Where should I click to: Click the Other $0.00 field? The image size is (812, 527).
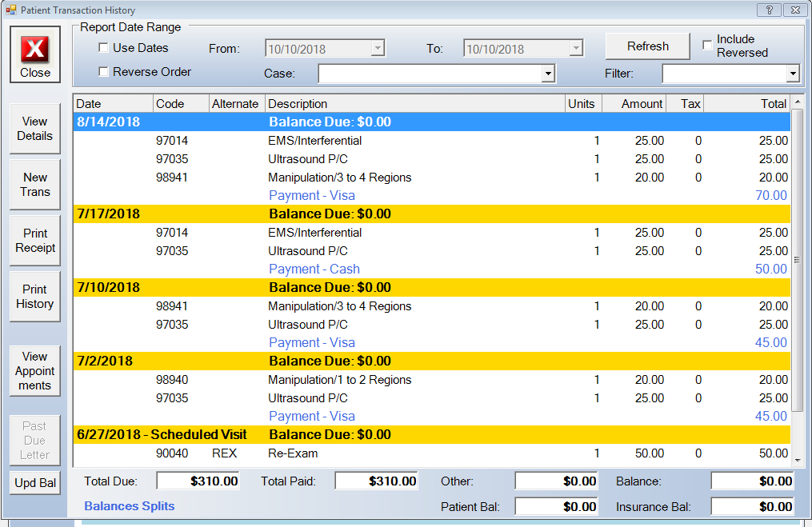click(556, 481)
